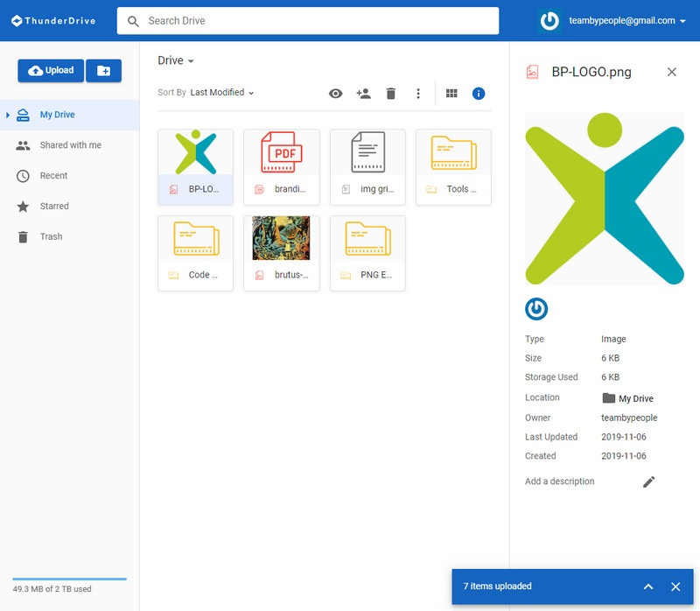Viewport: 700px width, 611px height.
Task: Click the search magnifier icon
Action: tap(134, 21)
